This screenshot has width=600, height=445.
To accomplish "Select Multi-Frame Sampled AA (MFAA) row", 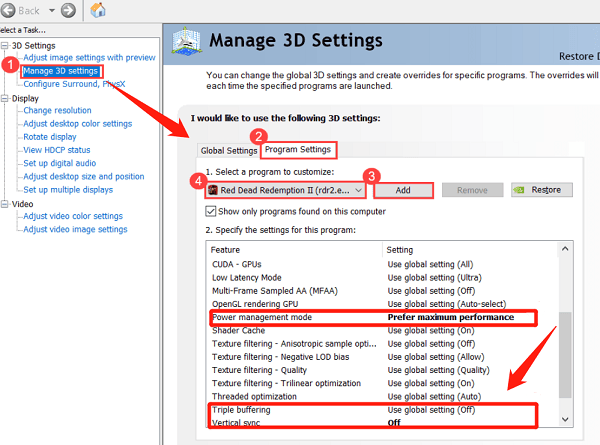I will coord(382,291).
